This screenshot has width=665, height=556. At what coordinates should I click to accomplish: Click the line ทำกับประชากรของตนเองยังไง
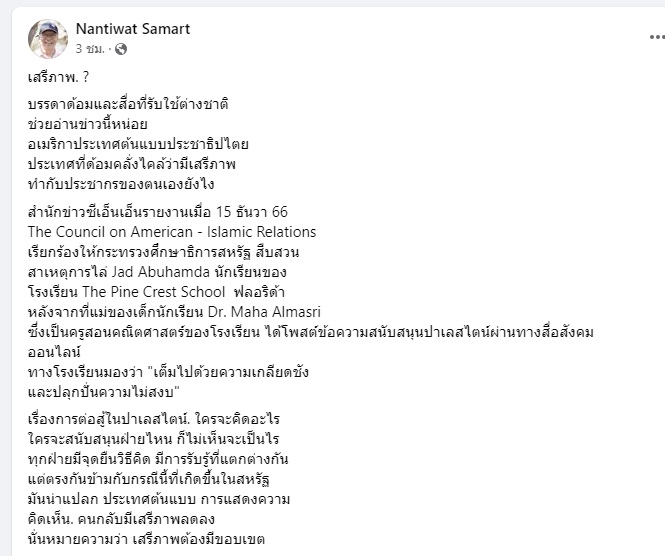click(121, 184)
